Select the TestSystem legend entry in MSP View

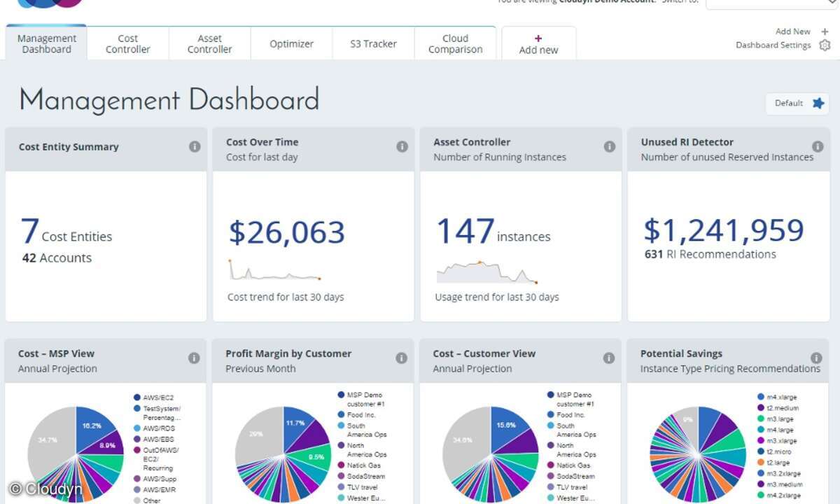[x=157, y=412]
